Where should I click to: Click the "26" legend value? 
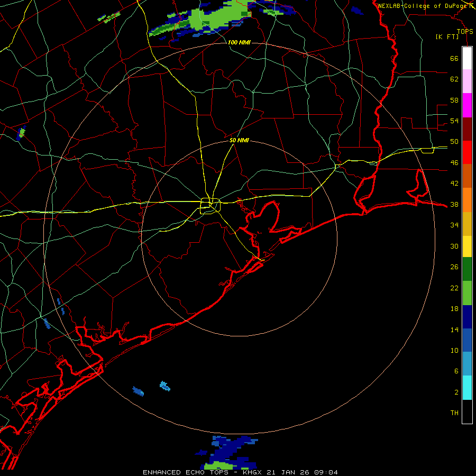[454, 267]
